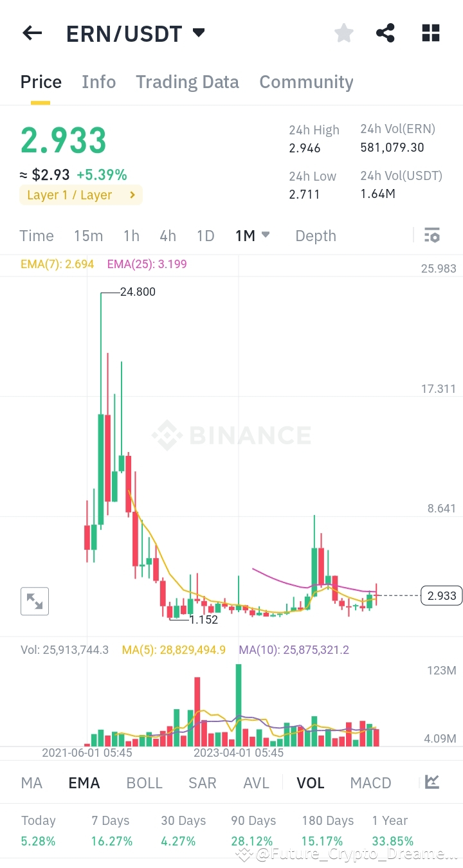
Task: Open the 1M interval dropdown
Action: [x=253, y=236]
